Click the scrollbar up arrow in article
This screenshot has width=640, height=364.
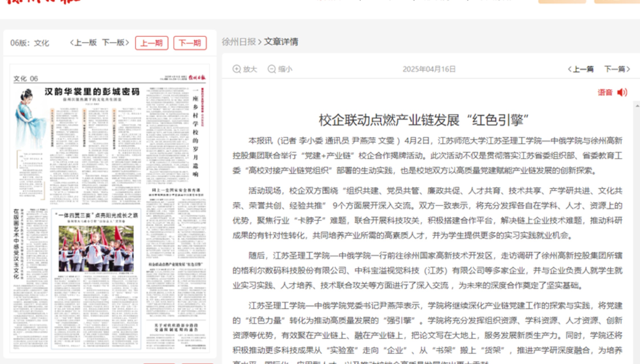point(637,106)
